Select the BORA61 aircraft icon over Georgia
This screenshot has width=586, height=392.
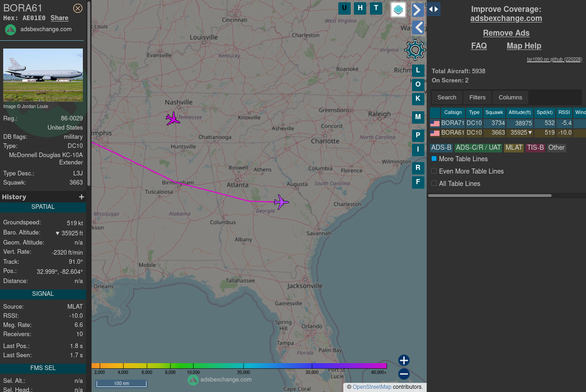282,202
